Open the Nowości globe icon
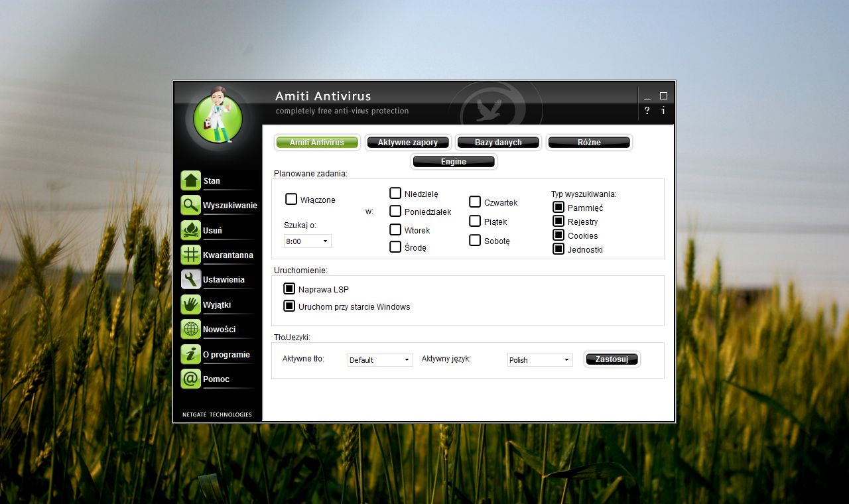This screenshot has height=504, width=849. [191, 329]
